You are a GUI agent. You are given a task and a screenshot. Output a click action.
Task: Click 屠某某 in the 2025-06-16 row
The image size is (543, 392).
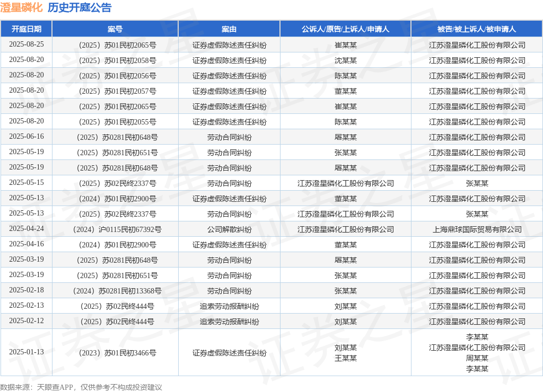[346, 137]
